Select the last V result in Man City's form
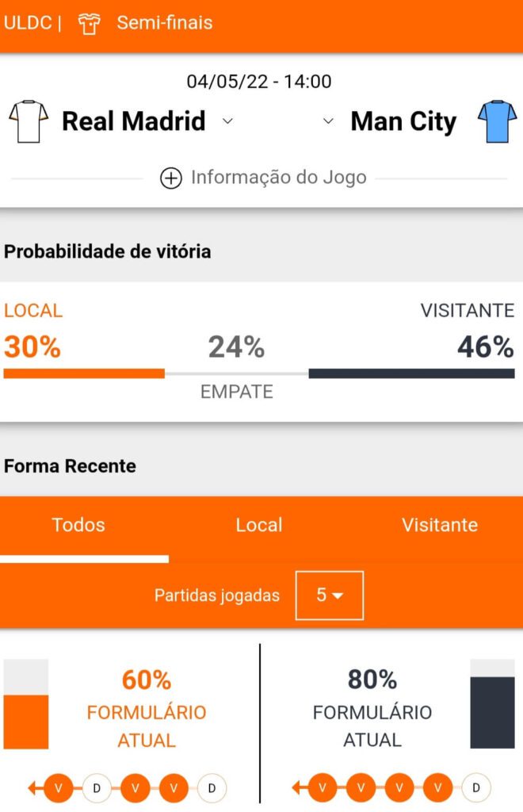The image size is (523, 812). 437,787
